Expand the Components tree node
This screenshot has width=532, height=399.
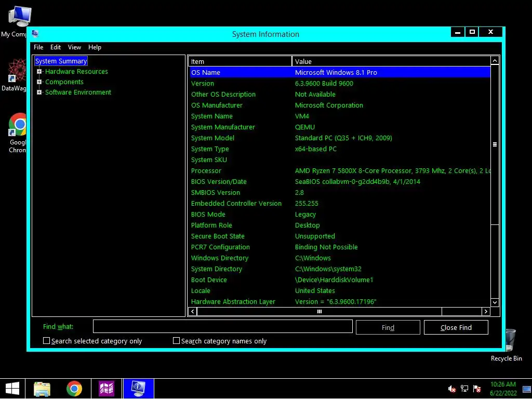coord(39,82)
